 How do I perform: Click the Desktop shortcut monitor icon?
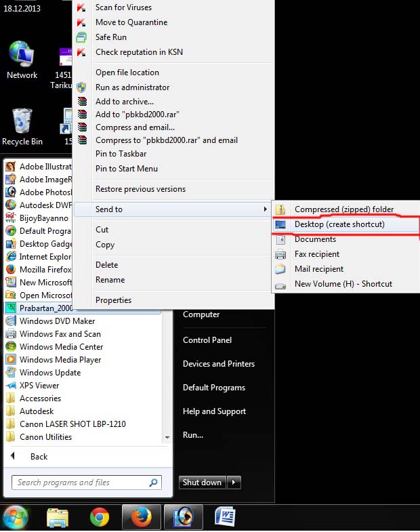(x=280, y=224)
